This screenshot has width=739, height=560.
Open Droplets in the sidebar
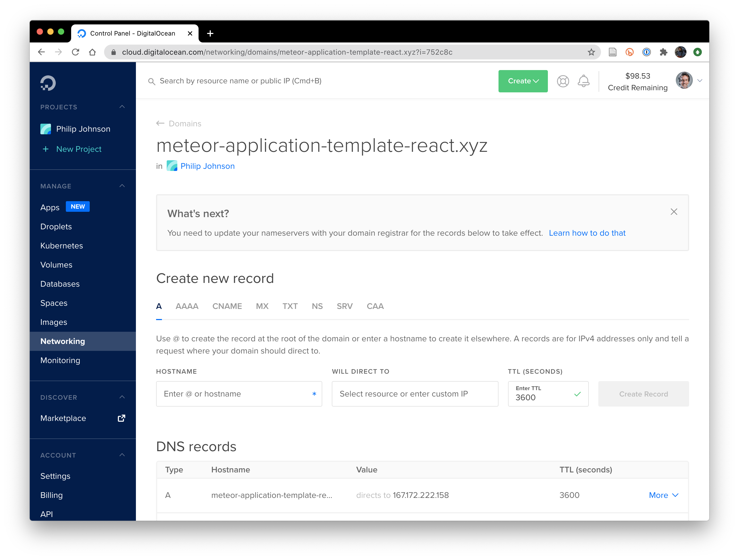click(56, 227)
